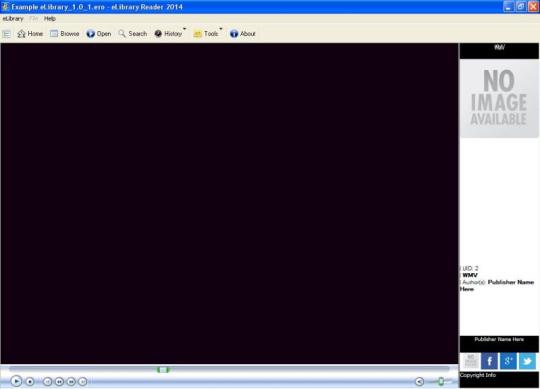540x389 pixels.
Task: Close the eLibrary Reader window
Action: coord(533,7)
